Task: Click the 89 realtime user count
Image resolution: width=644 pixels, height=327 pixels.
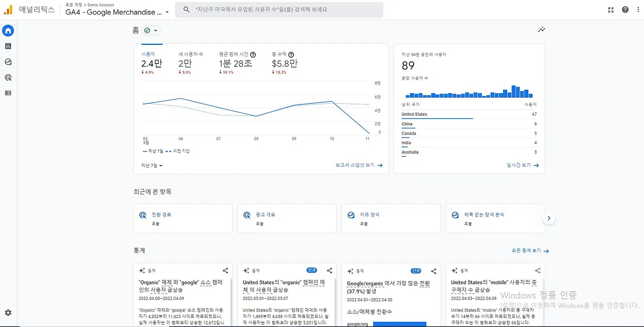Action: [x=408, y=66]
